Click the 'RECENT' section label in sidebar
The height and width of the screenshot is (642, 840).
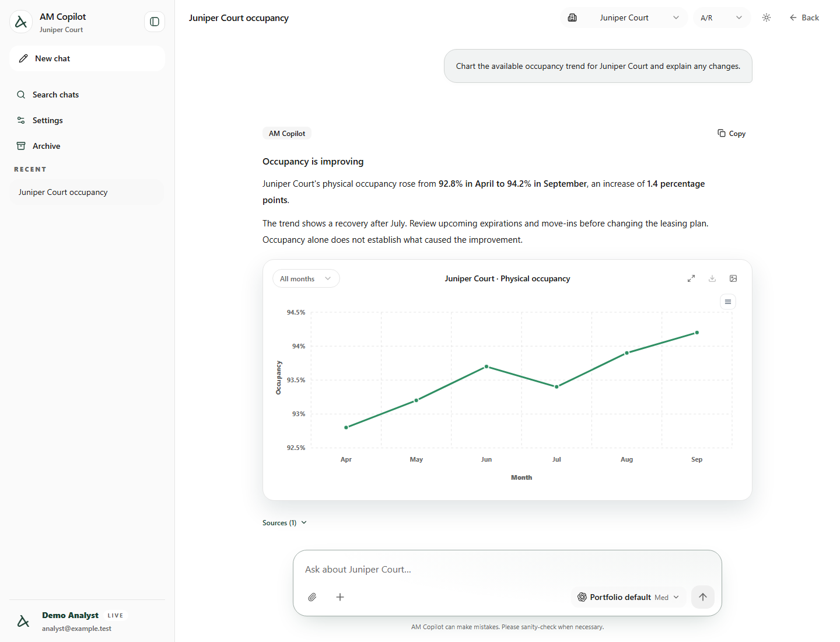pos(30,169)
